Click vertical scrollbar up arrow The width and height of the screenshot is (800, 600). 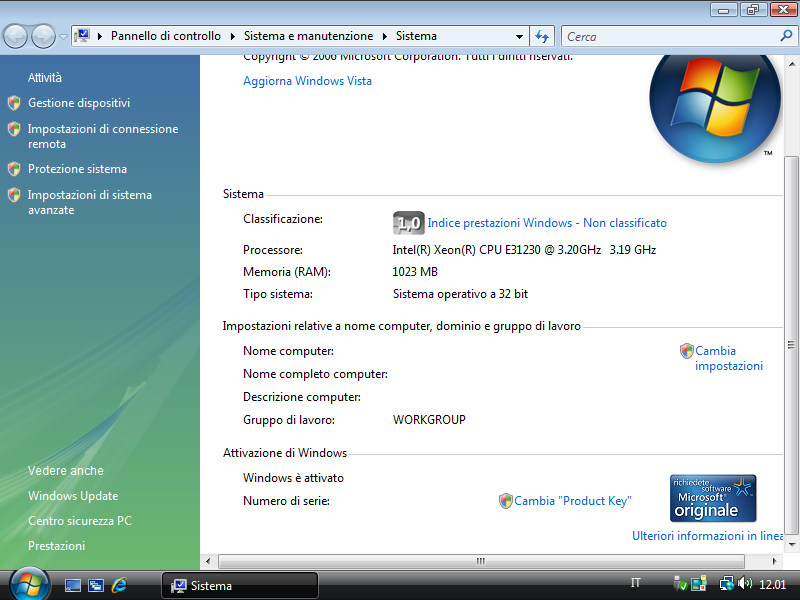(791, 64)
